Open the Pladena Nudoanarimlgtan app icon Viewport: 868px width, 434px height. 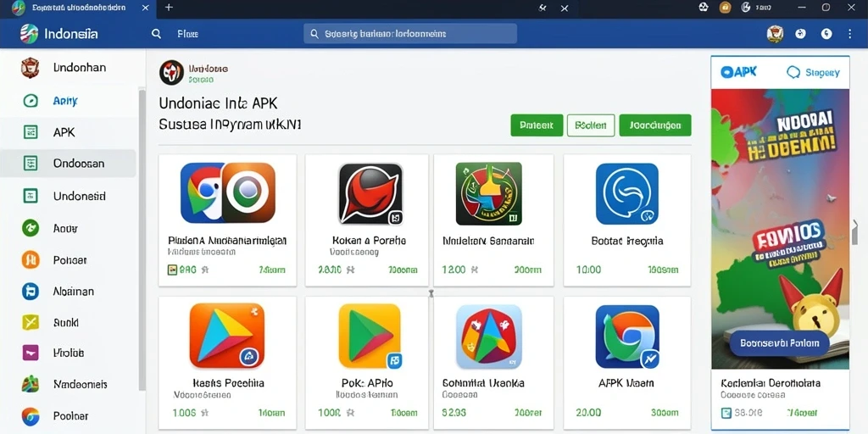point(227,193)
